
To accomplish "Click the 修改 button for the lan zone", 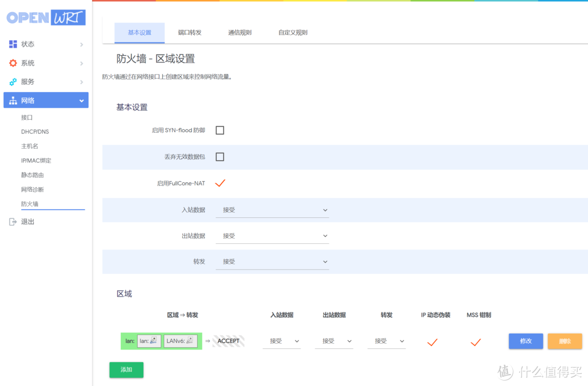I will [525, 341].
